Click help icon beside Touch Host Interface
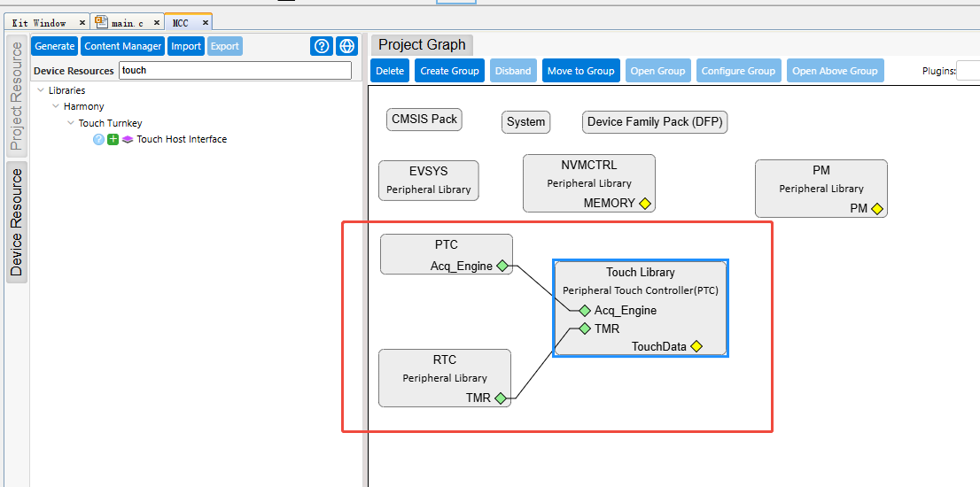The width and height of the screenshot is (980, 487). pyautogui.click(x=98, y=140)
